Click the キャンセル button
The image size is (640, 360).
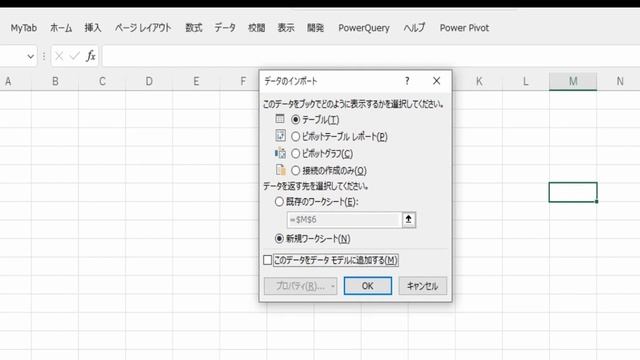(x=422, y=286)
